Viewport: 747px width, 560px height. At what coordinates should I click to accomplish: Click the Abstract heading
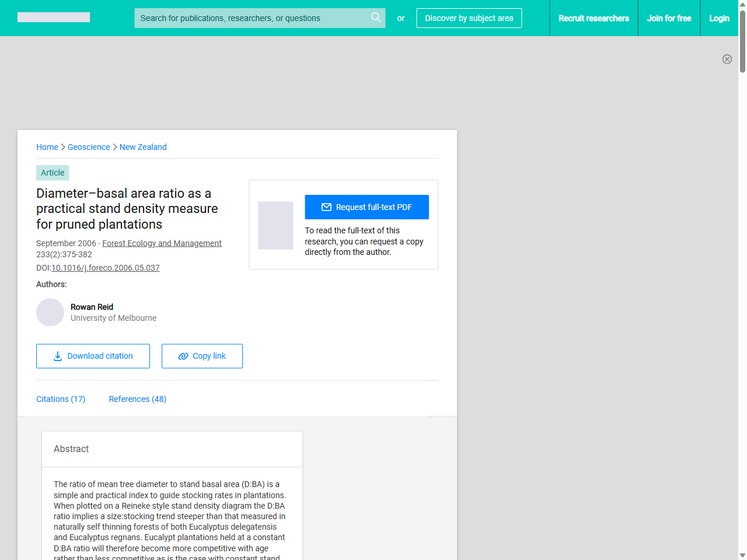click(x=71, y=449)
